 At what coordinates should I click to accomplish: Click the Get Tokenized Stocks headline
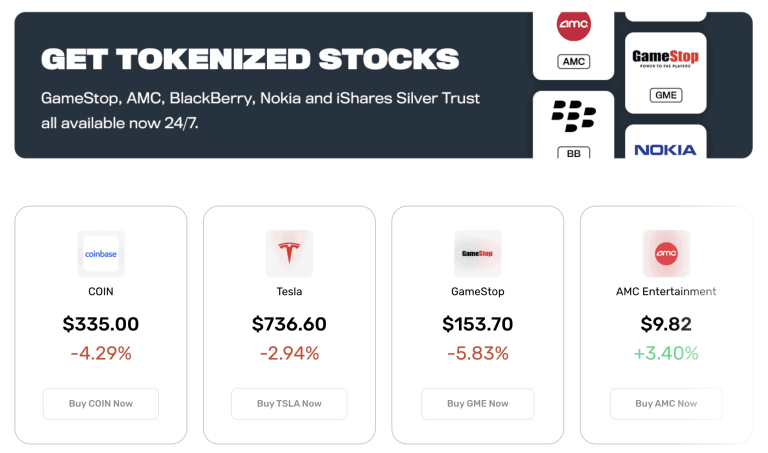[250, 59]
